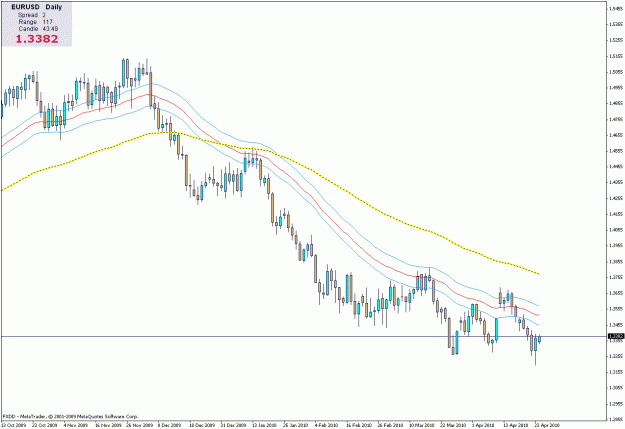Click the 26 Feb 2010 date label

tap(390, 425)
